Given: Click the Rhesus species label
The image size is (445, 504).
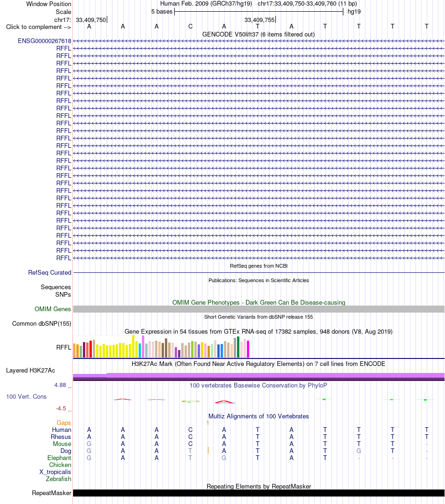Looking at the screenshot, I should [61, 437].
